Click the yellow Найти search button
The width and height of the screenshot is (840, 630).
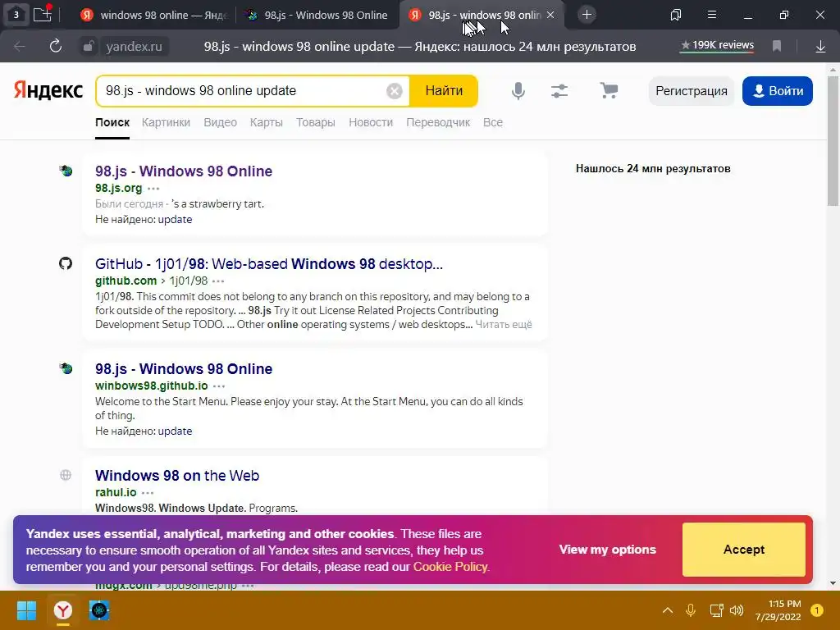click(444, 90)
